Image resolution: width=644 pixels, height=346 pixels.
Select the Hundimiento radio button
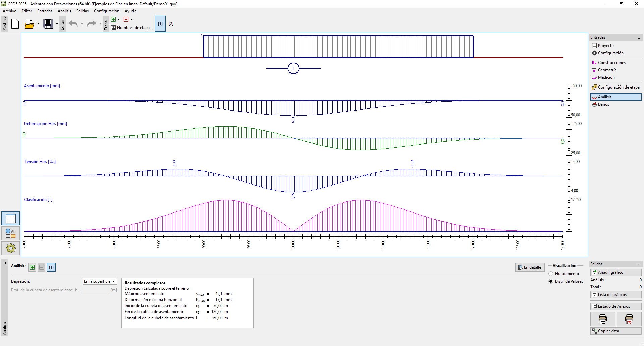point(551,274)
